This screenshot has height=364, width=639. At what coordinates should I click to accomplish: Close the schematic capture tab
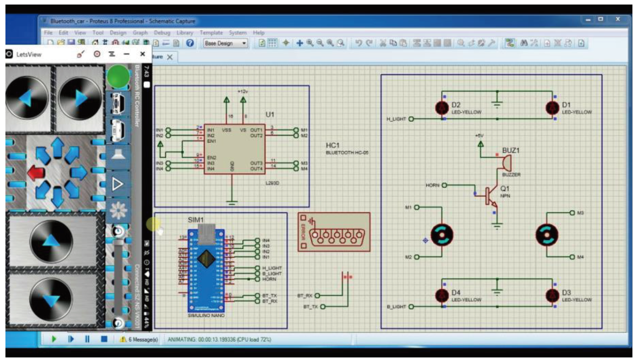click(x=170, y=57)
